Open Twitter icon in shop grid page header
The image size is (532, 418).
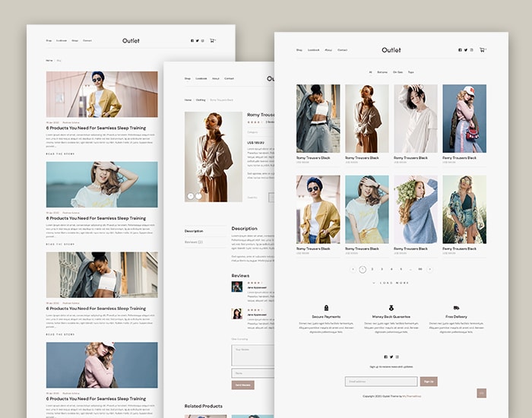click(x=466, y=50)
